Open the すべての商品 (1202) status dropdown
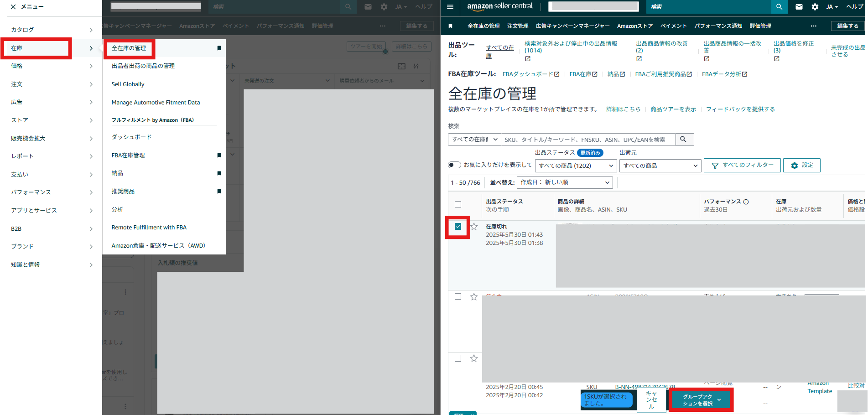The width and height of the screenshot is (868, 415). tap(576, 166)
